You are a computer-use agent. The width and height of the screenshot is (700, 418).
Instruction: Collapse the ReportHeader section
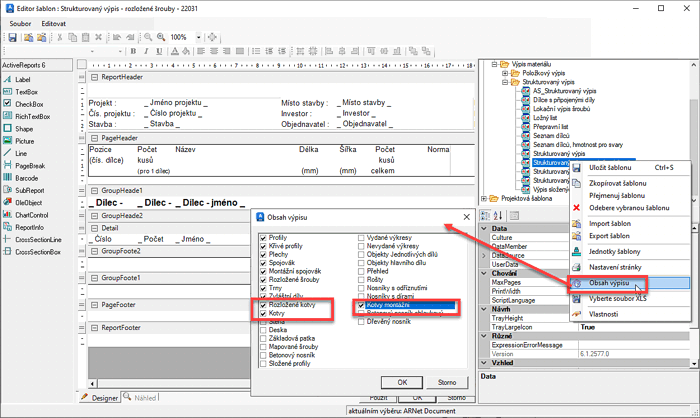pyautogui.click(x=95, y=76)
